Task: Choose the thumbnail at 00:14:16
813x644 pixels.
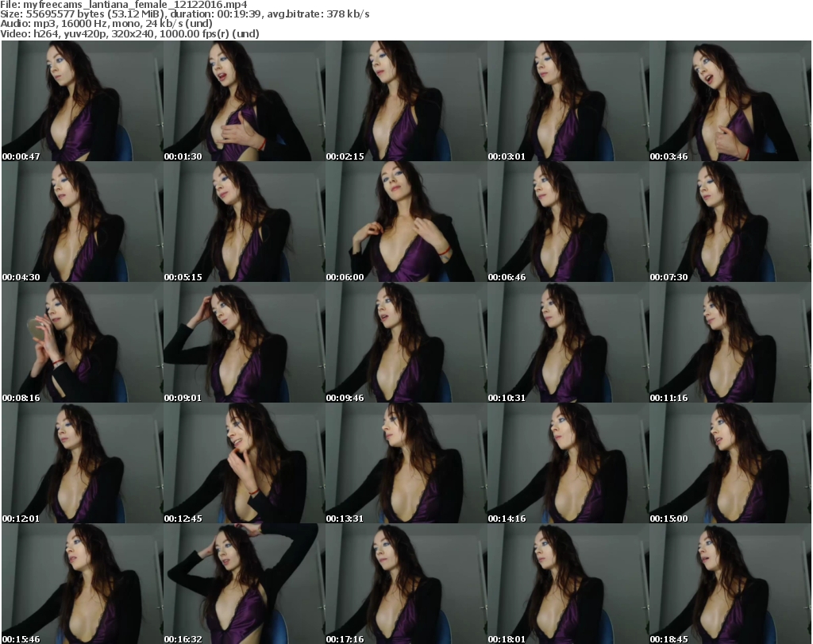Action: click(x=568, y=463)
